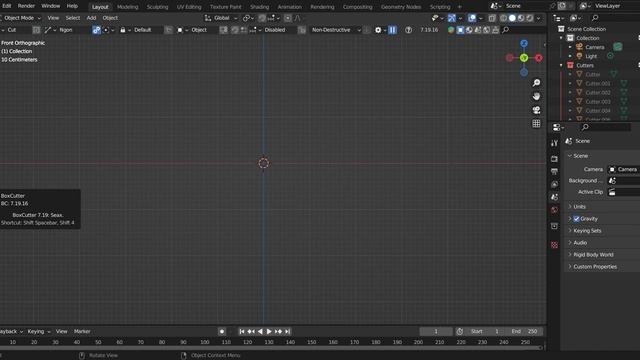Open the Window menu
This screenshot has height=360, width=640.
(x=51, y=6)
